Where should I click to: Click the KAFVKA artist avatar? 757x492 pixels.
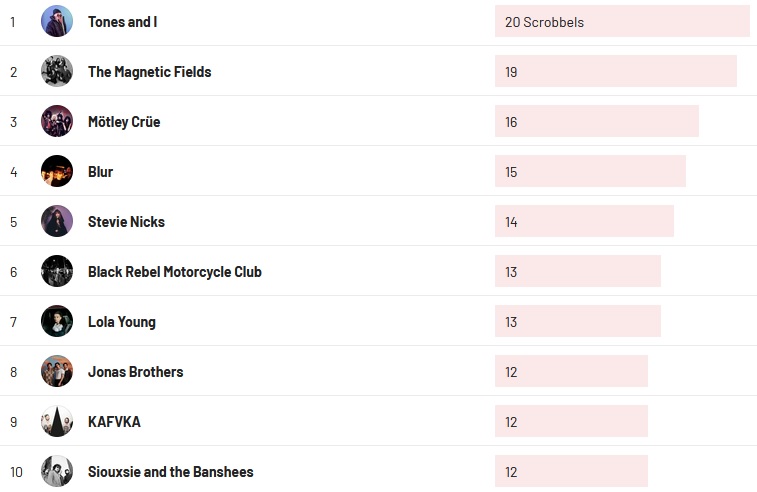point(57,421)
